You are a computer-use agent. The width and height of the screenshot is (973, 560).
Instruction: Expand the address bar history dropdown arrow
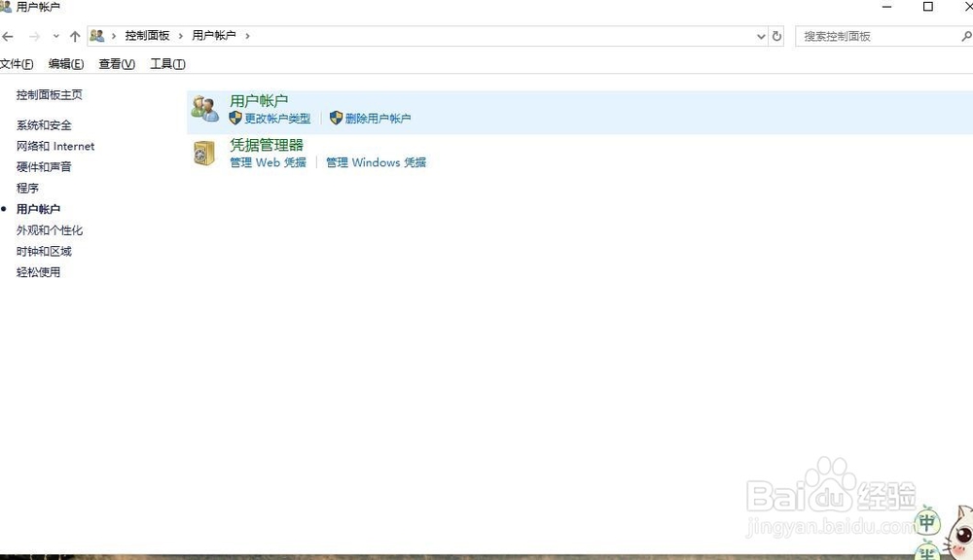click(x=762, y=36)
